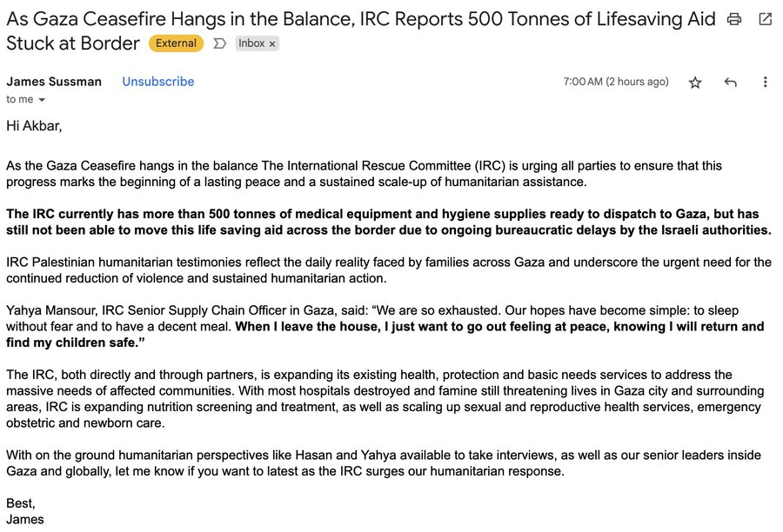This screenshot has height=532, width=783.
Task: Toggle the importance marker beside External
Action: click(x=219, y=43)
